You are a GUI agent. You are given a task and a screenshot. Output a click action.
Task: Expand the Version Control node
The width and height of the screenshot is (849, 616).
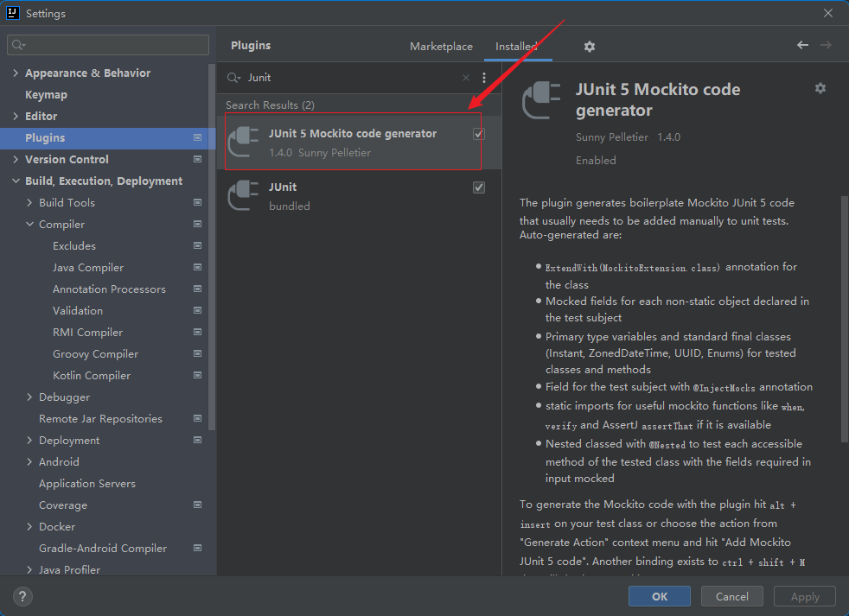click(16, 159)
